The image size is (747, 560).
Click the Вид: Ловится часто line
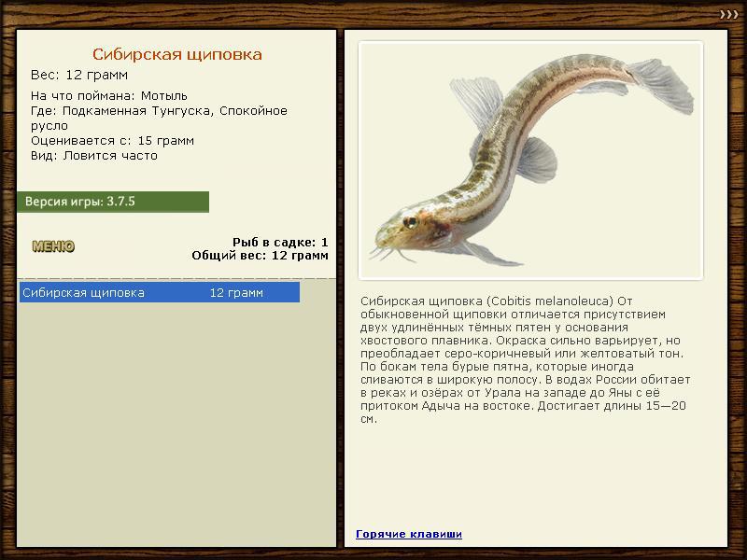pyautogui.click(x=94, y=156)
